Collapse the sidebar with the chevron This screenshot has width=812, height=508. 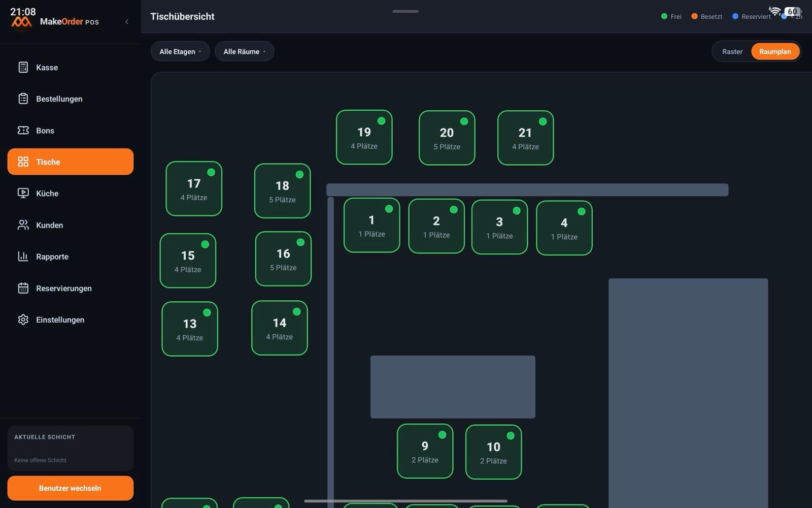[127, 21]
